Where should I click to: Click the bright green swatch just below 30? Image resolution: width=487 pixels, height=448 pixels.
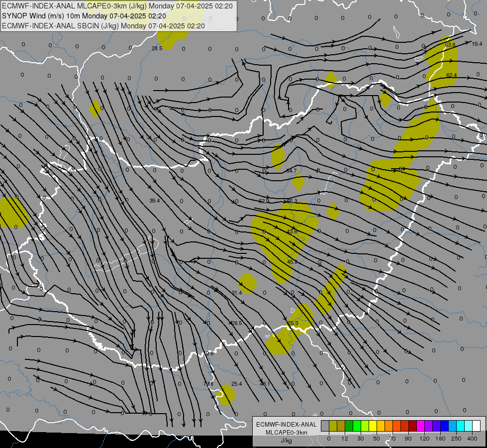coord(357,426)
